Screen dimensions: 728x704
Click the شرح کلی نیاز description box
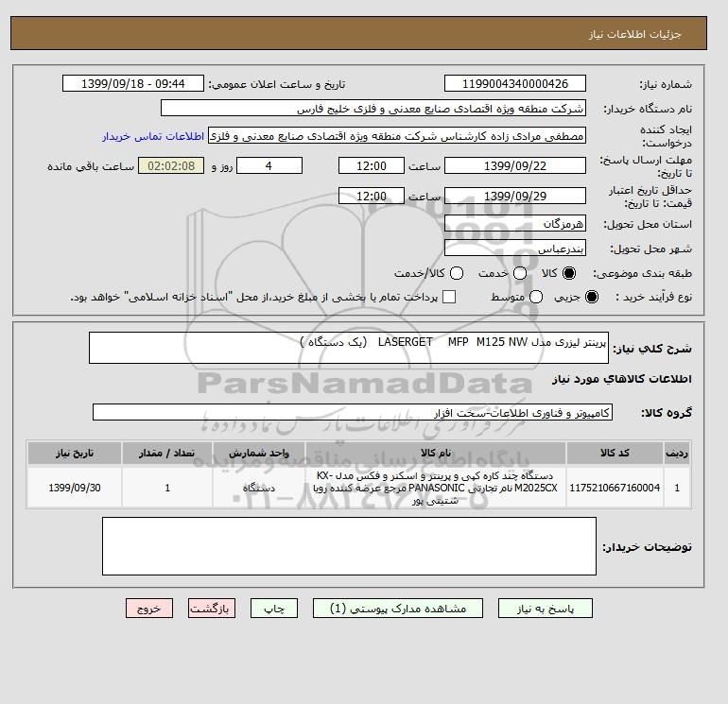(x=349, y=348)
